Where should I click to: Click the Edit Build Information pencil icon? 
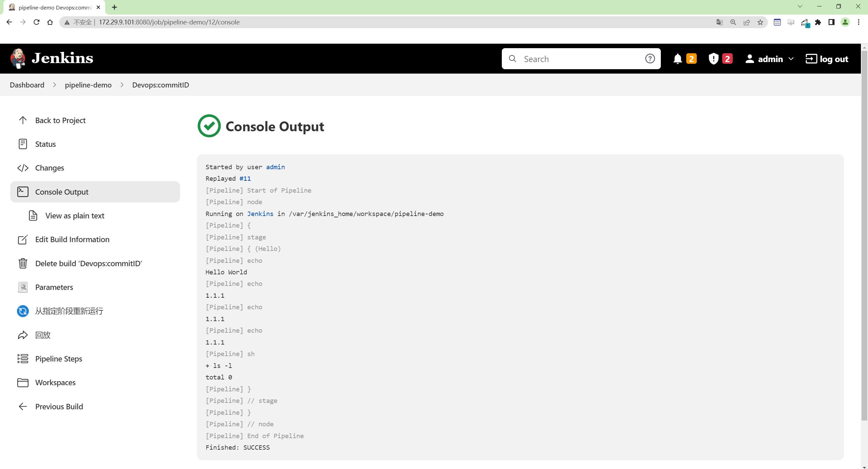click(x=23, y=240)
